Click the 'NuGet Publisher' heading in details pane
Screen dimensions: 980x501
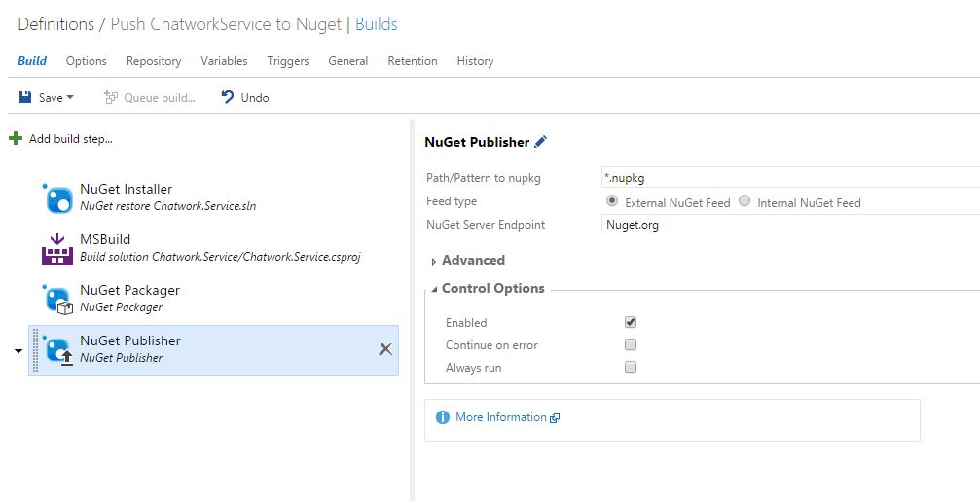(x=477, y=142)
